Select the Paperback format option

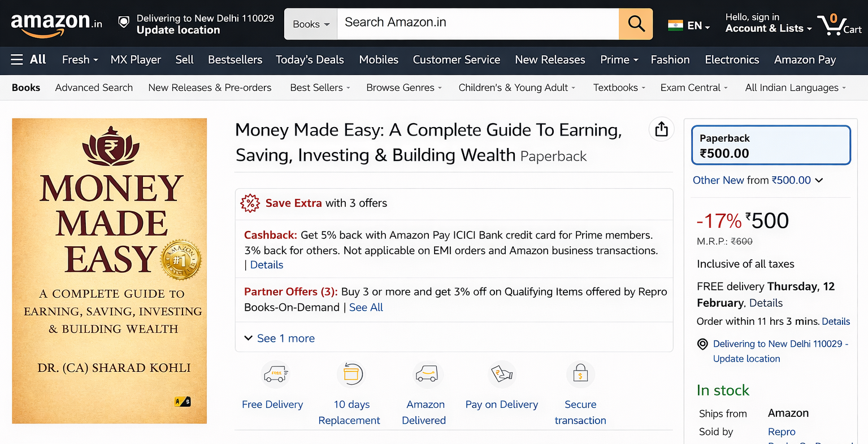[x=771, y=145]
